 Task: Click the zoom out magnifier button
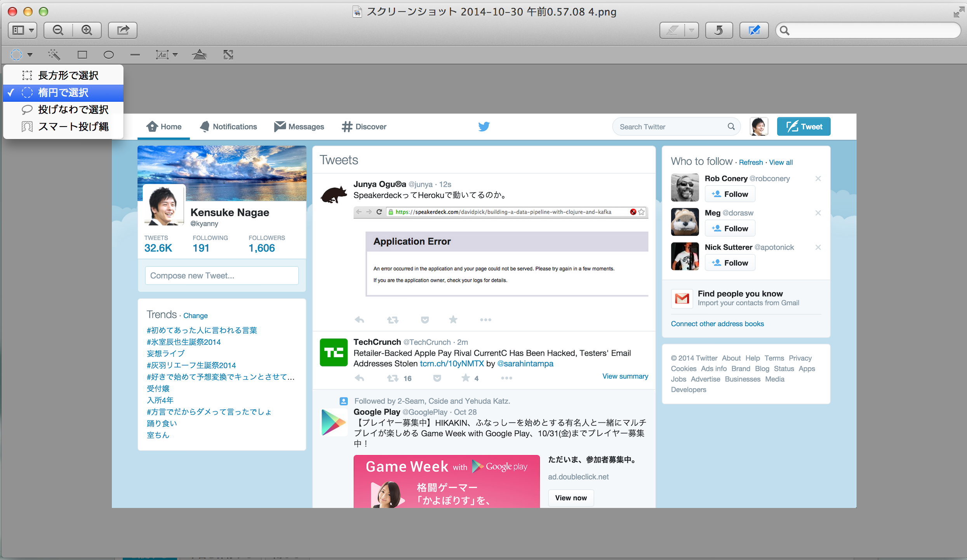(58, 30)
